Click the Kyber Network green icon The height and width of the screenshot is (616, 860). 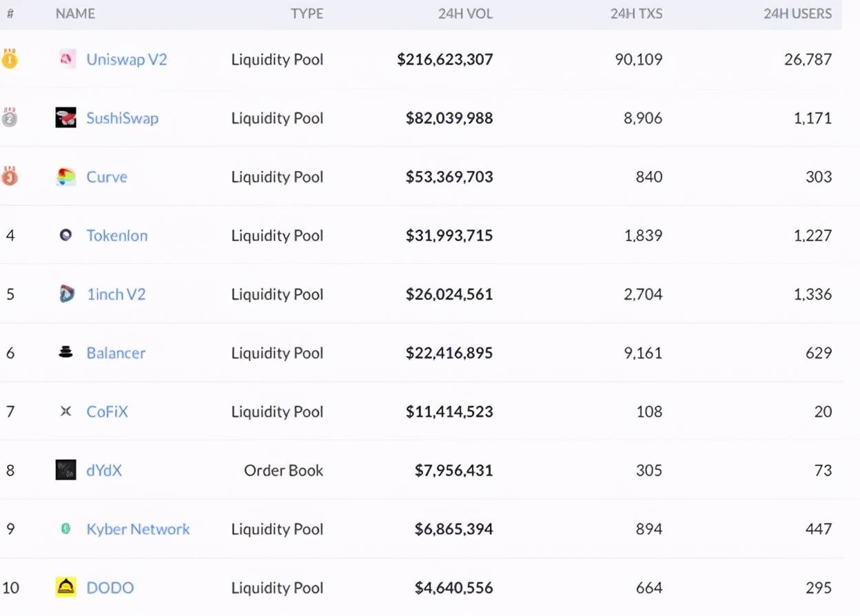pyautogui.click(x=66, y=529)
